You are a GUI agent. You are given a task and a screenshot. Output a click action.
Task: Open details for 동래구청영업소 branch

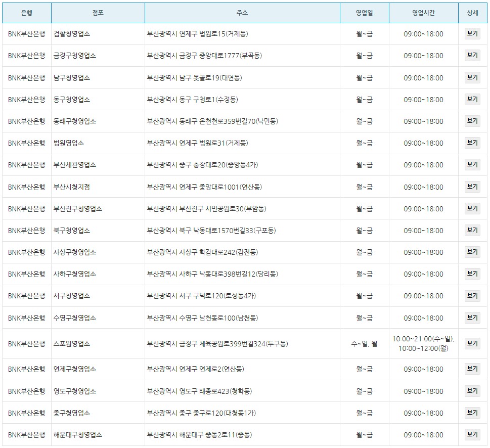(x=473, y=121)
